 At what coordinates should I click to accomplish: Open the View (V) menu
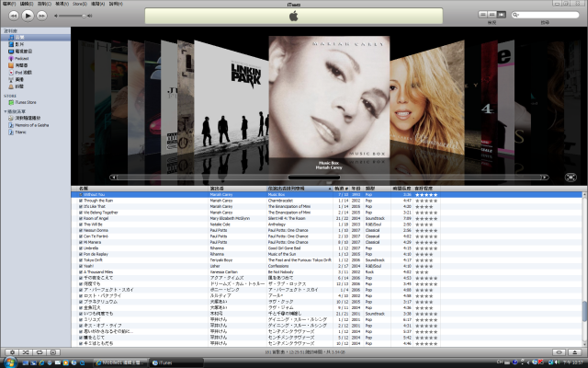62,4
